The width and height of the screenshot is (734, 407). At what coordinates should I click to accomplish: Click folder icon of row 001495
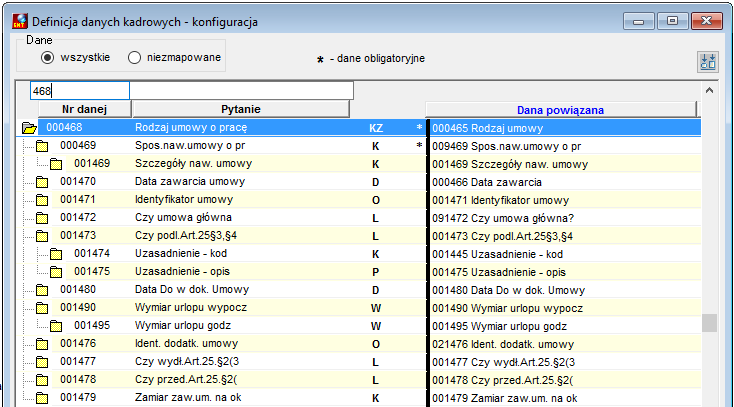tap(56, 326)
